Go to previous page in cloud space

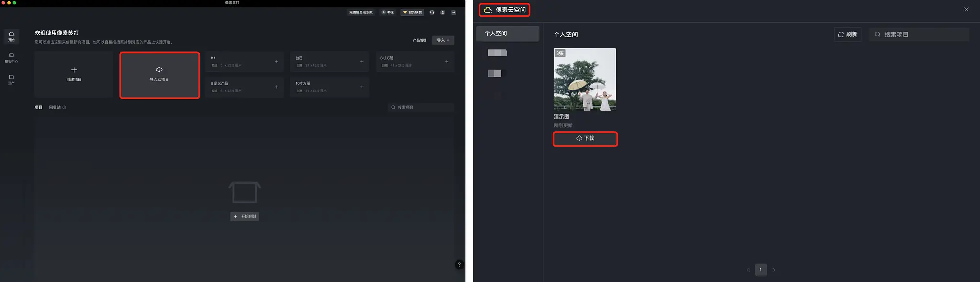tap(748, 270)
